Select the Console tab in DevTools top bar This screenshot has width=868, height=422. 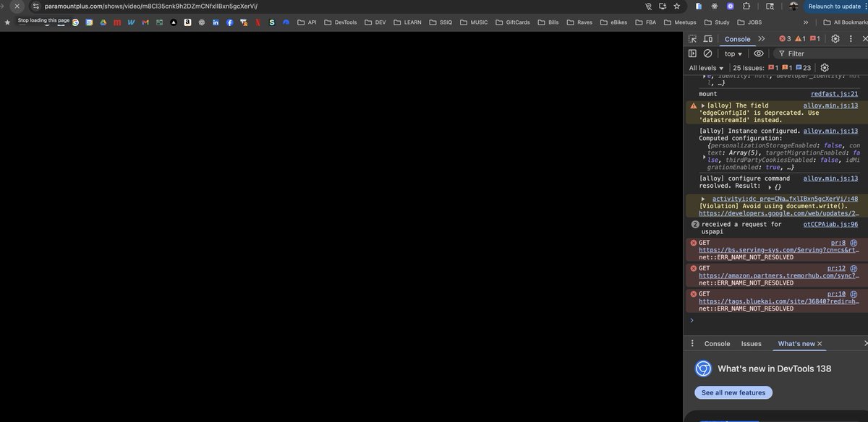pos(737,39)
